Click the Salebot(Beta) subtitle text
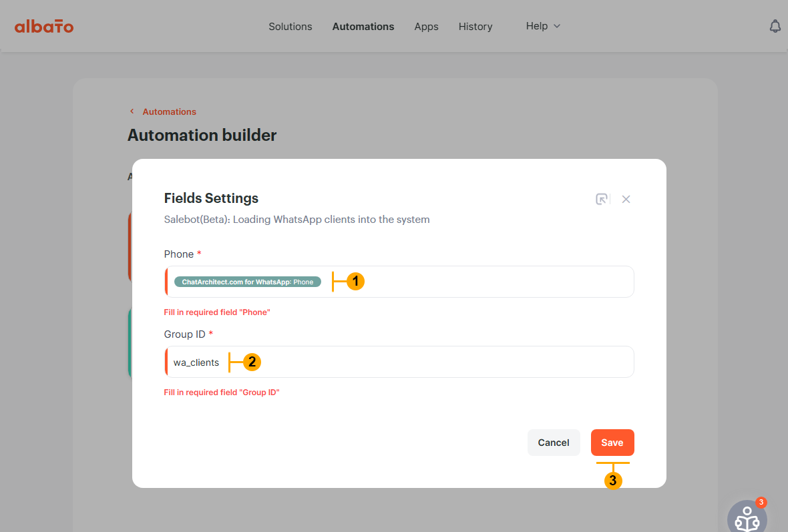 click(x=297, y=220)
